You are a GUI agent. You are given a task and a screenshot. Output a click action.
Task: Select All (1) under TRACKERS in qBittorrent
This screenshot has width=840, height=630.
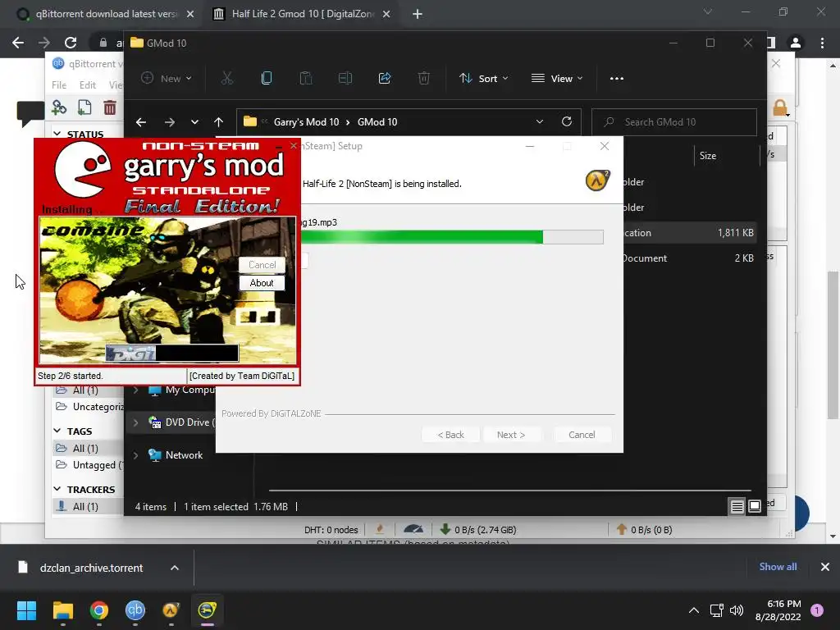click(89, 506)
